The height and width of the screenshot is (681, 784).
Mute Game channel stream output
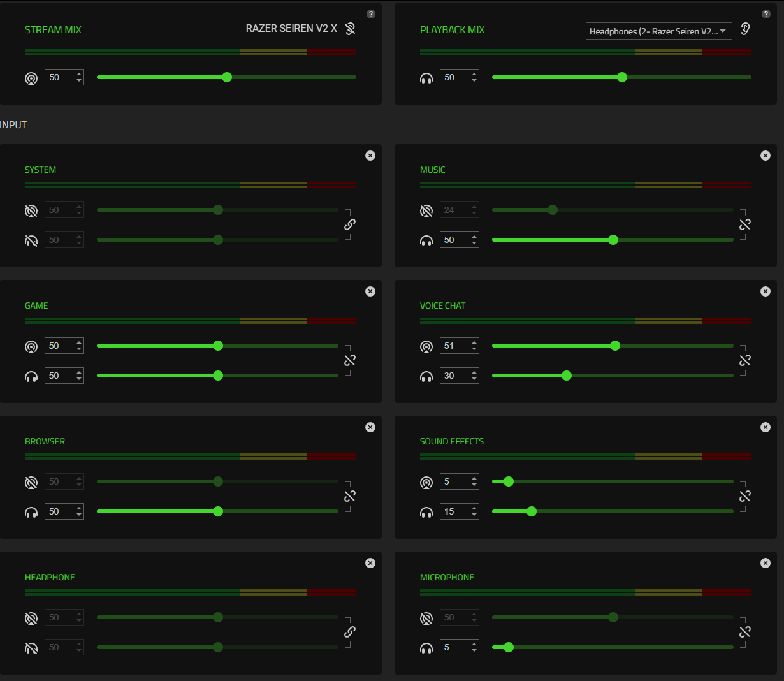(31, 346)
